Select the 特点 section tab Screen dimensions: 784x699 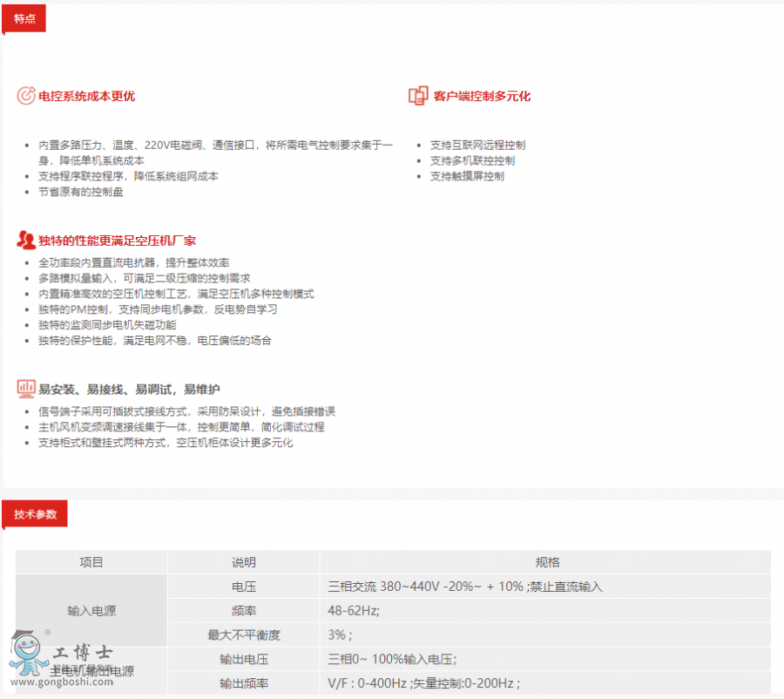click(x=24, y=18)
